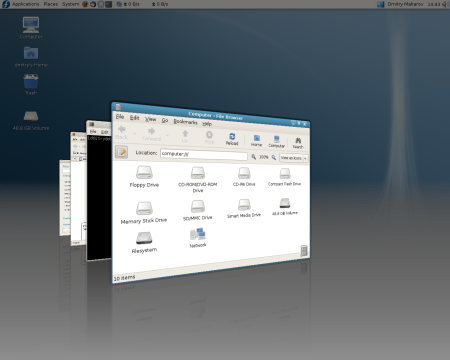Click the Location text field
This screenshot has height=360, width=450.
[204, 154]
